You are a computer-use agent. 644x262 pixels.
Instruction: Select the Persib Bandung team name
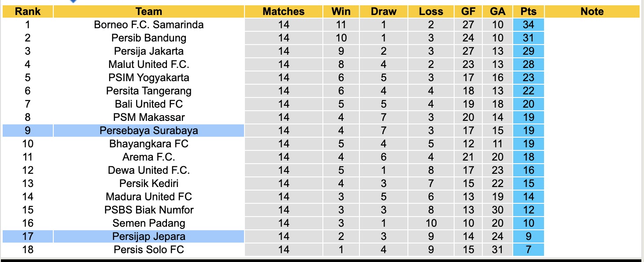[149, 38]
